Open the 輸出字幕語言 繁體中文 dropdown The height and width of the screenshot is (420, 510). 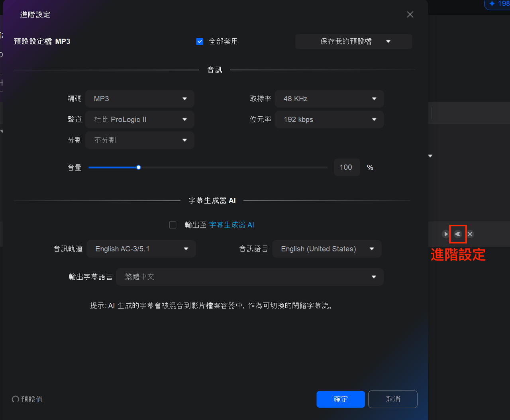coord(250,277)
